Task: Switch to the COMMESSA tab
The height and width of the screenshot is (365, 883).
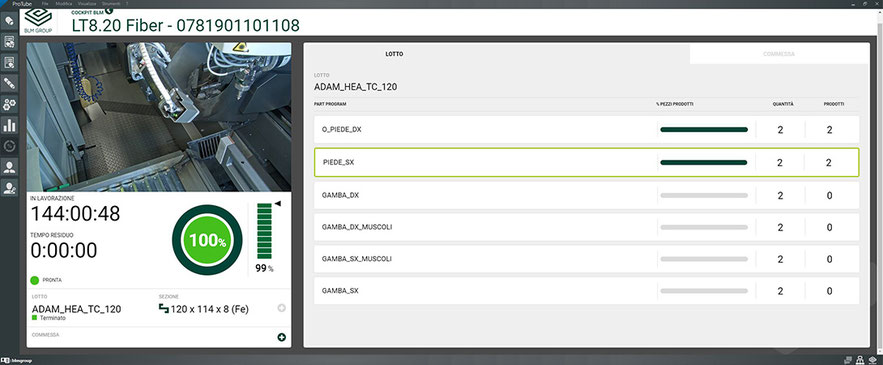Action: tap(779, 54)
